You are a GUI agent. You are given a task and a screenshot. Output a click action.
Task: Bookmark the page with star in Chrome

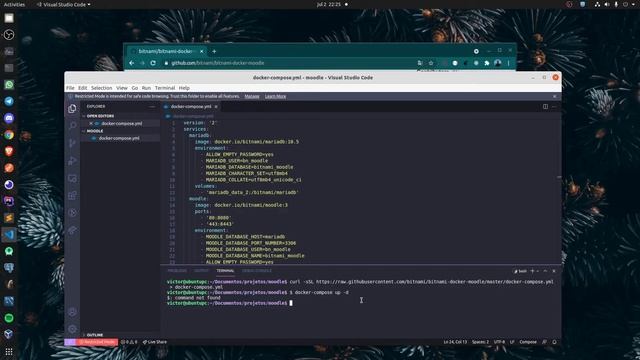pyautogui.click(x=431, y=63)
